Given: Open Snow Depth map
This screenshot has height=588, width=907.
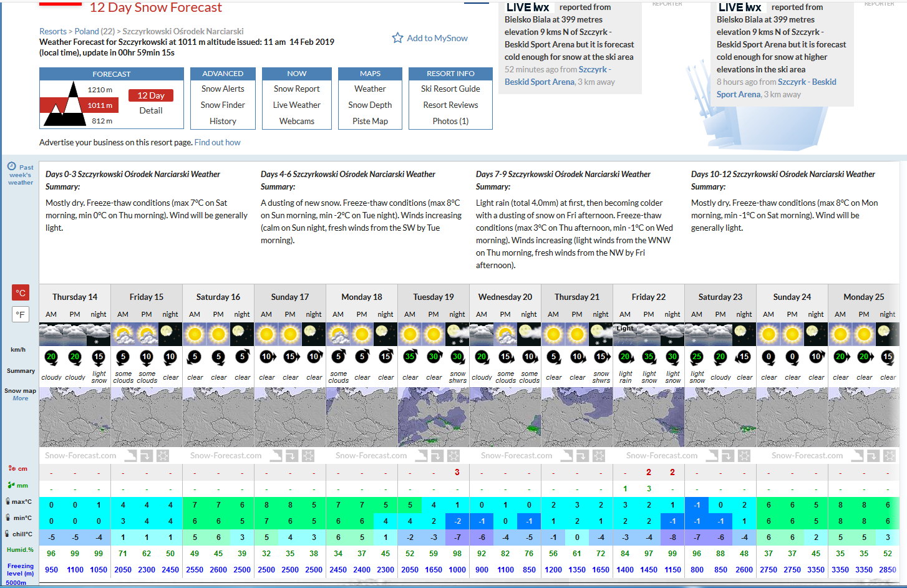Looking at the screenshot, I should (x=371, y=105).
